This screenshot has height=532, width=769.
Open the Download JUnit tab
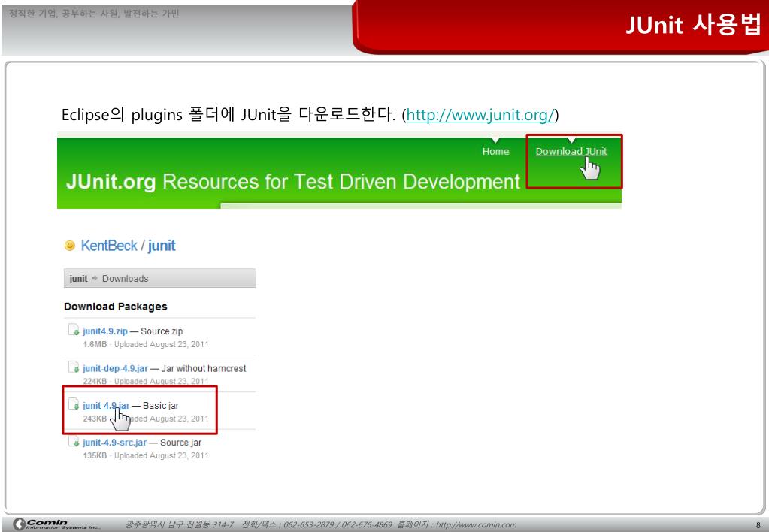(x=571, y=152)
